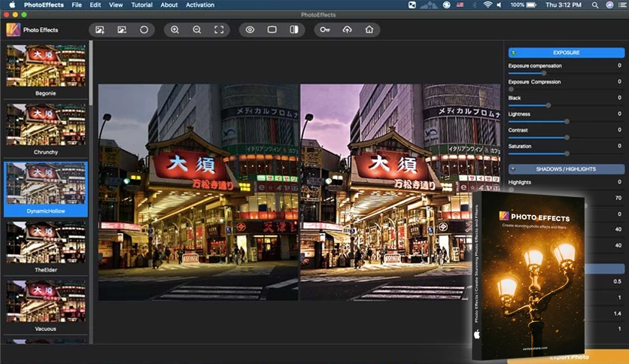This screenshot has width=629, height=364.
Task: Adjust the Black slider
Action: pos(548,105)
